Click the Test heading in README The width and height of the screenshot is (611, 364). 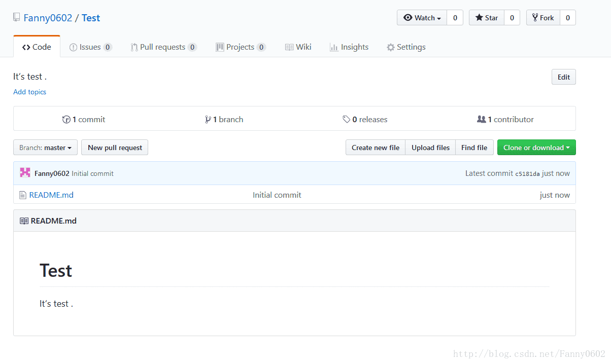pos(56,271)
